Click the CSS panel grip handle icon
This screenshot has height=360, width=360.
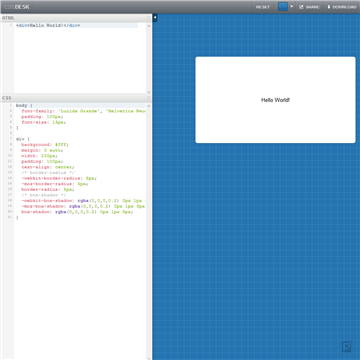click(x=149, y=98)
